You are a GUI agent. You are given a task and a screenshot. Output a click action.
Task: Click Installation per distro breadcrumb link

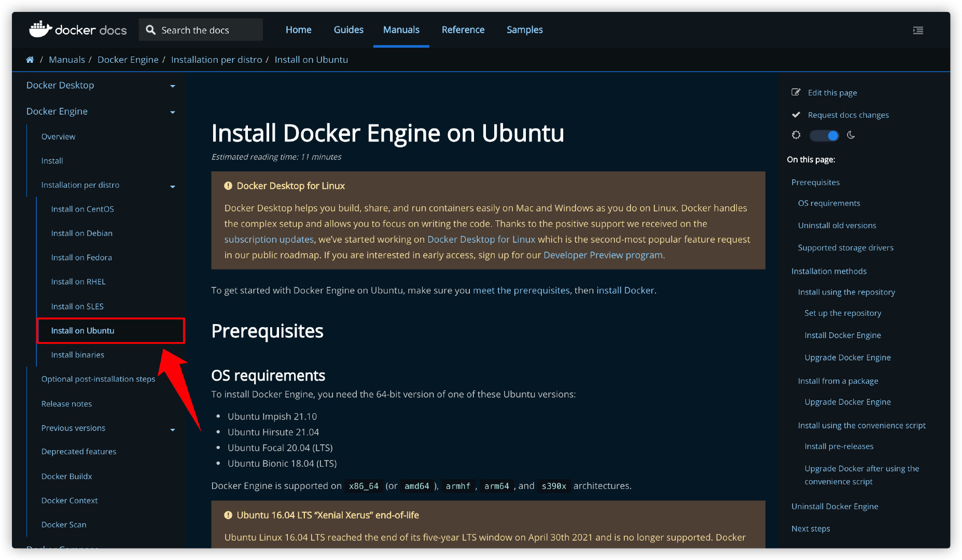217,60
